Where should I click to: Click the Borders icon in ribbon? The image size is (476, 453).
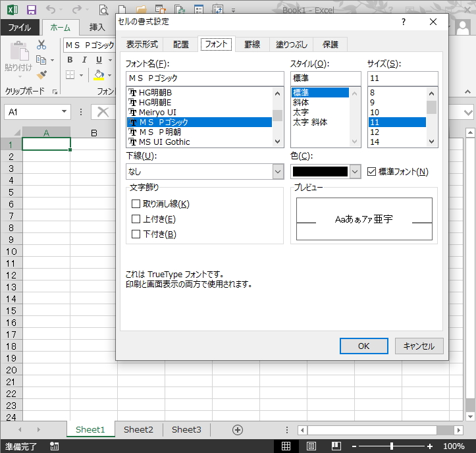coord(70,74)
